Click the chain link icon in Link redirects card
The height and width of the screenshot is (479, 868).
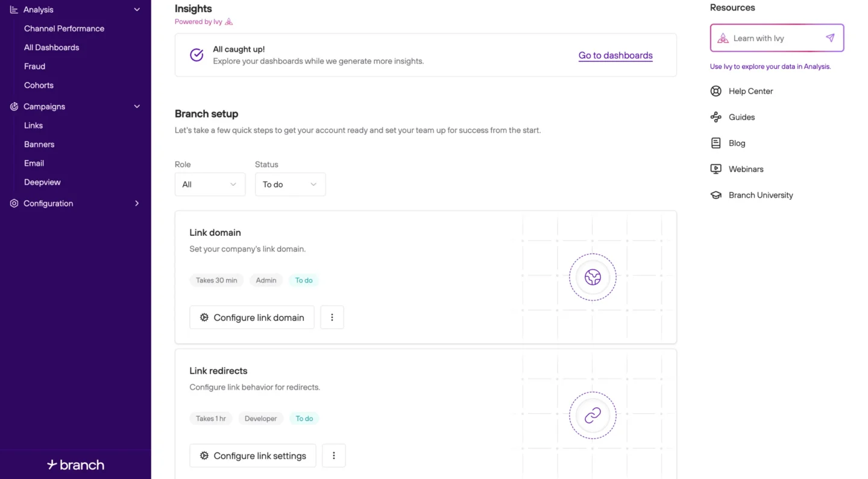[x=593, y=415]
